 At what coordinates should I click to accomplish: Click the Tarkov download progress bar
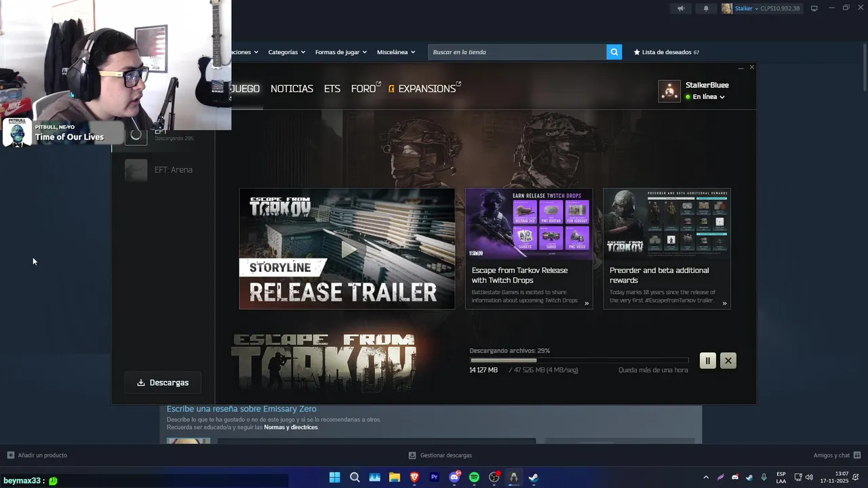coord(578,361)
